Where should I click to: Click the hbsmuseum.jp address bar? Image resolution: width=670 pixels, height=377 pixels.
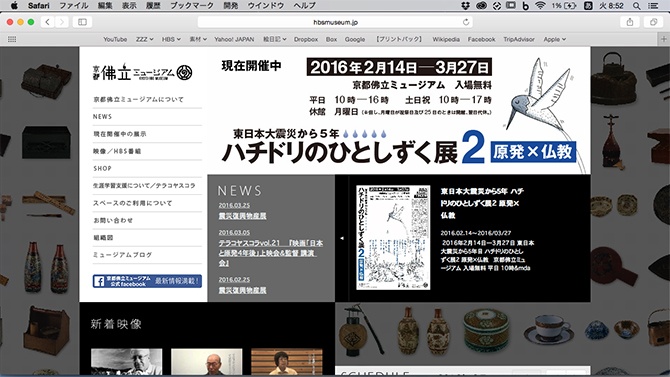pyautogui.click(x=335, y=22)
